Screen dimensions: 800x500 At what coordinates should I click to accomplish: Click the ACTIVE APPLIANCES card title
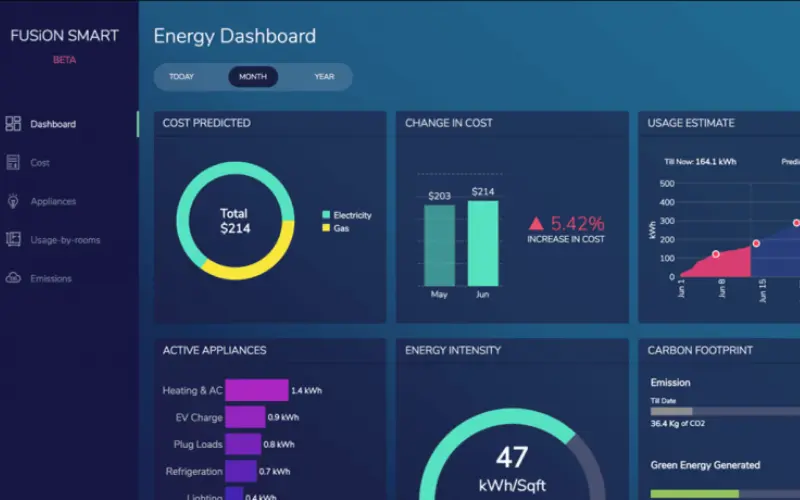[214, 351]
